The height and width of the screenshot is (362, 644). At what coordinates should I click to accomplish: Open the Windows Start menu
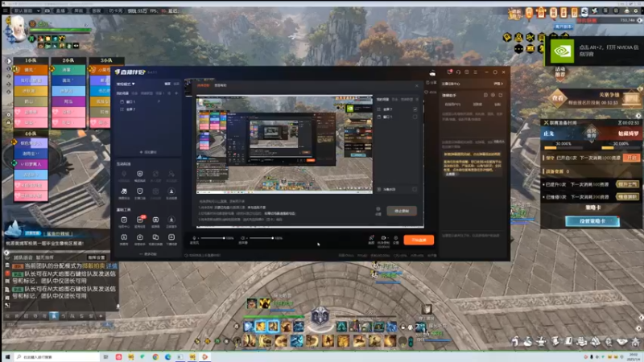7,357
